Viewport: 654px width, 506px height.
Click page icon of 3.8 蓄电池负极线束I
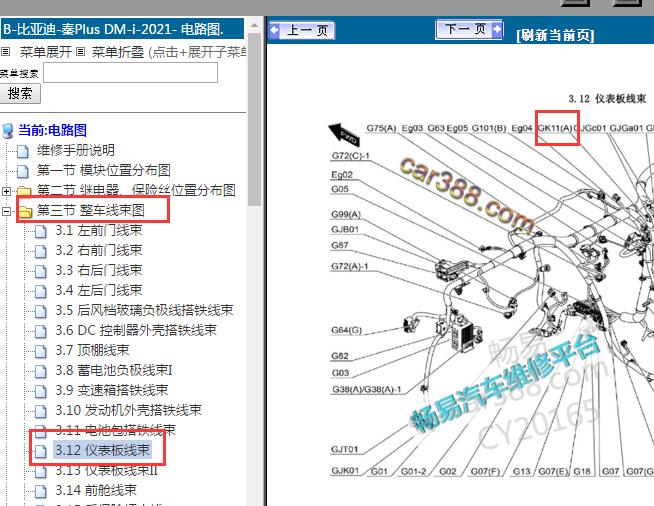click(40, 372)
